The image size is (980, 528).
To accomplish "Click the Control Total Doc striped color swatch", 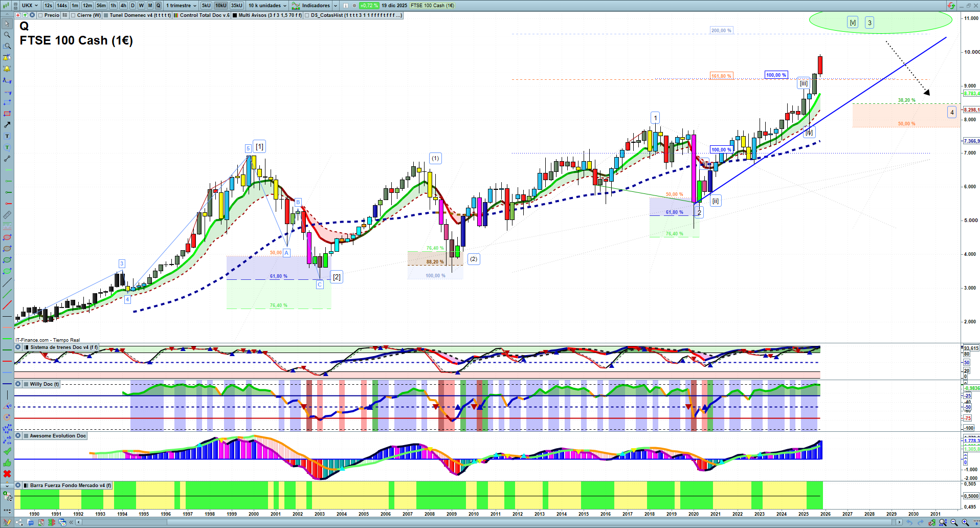I will coord(176,15).
